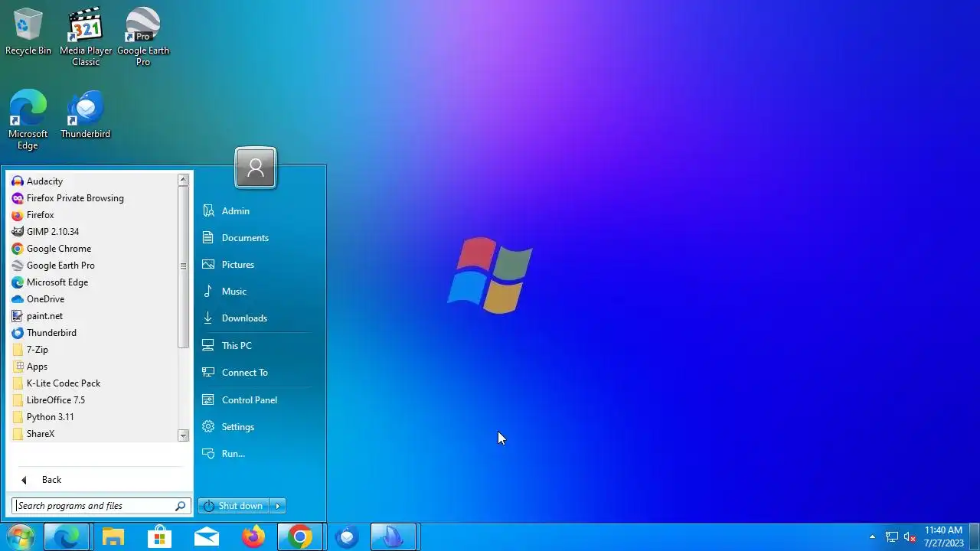Expand the LibreOffice 7.5 folder
Screen dimensions: 980x551
93,400
